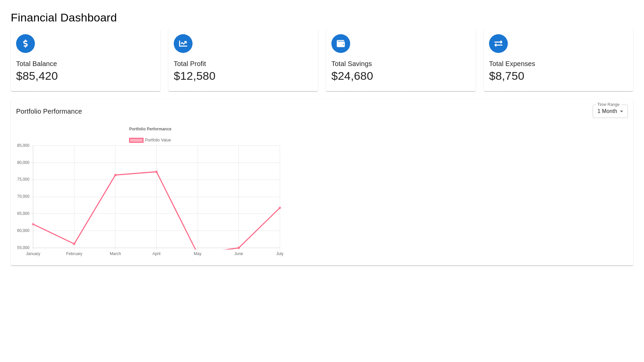Click the Total Expenses value $8,750
This screenshot has height=362, width=644.
[506, 76]
